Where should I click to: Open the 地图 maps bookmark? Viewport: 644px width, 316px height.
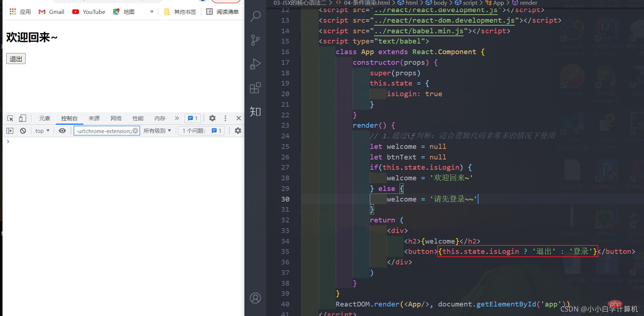(x=124, y=12)
